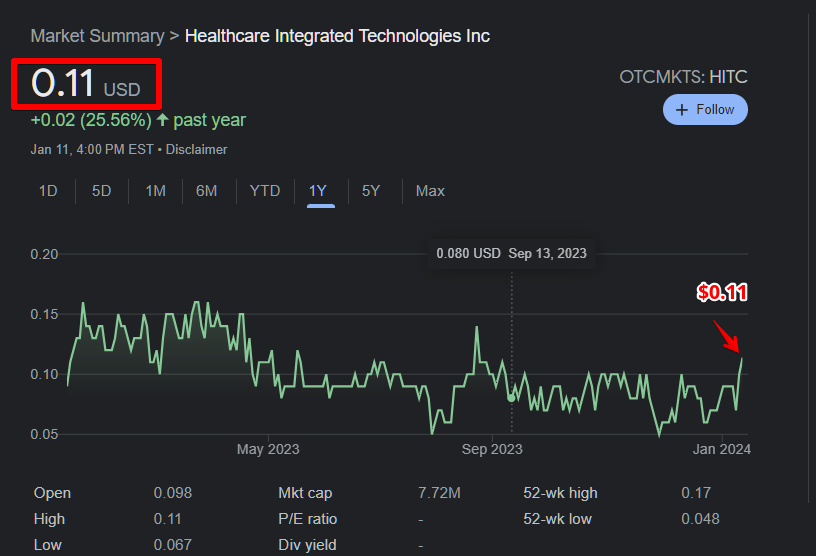Click the Follow button
The image size is (816, 556).
(x=705, y=109)
